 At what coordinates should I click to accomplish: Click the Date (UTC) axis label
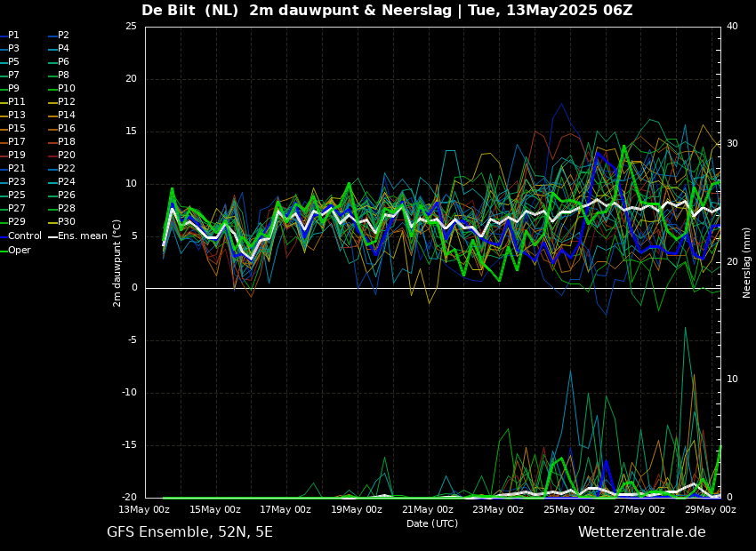[432, 523]
